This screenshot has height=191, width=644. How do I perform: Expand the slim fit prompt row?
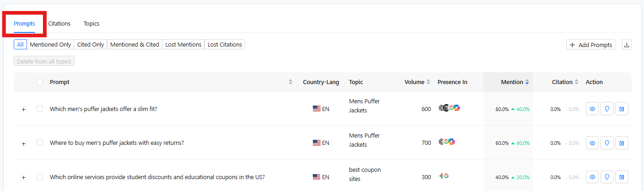24,109
